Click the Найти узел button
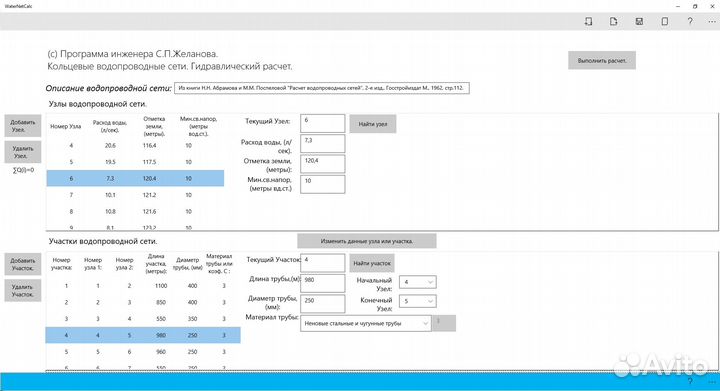 tap(372, 124)
